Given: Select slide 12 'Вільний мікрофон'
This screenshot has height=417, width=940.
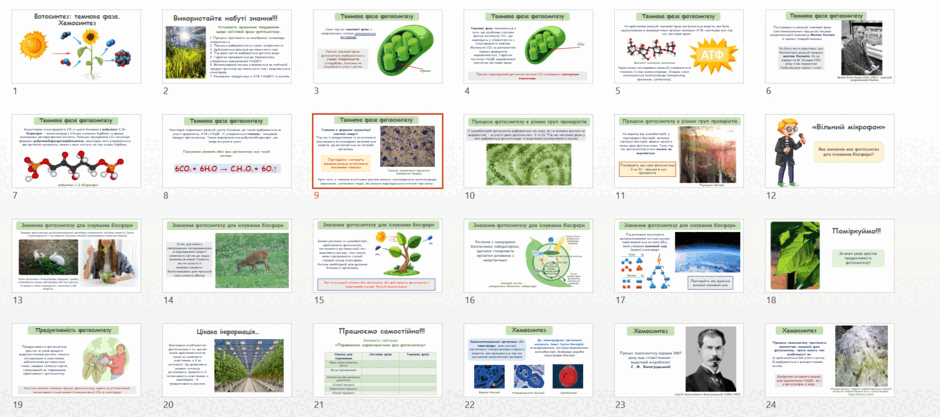Looking at the screenshot, I should (830, 151).
